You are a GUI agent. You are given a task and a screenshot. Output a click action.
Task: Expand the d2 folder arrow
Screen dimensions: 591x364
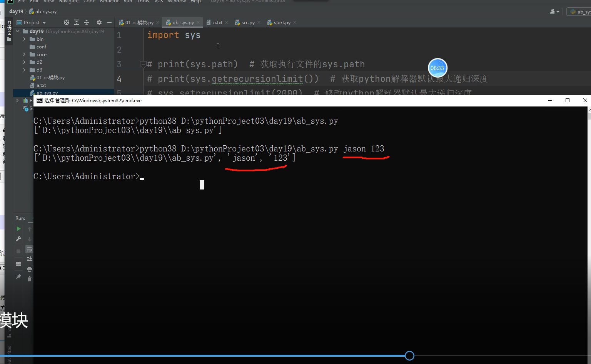[24, 62]
